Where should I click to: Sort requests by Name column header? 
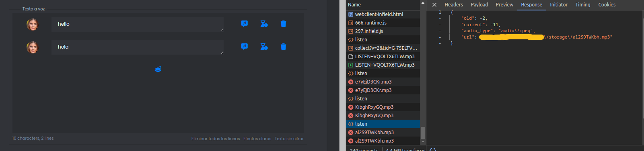383,5
